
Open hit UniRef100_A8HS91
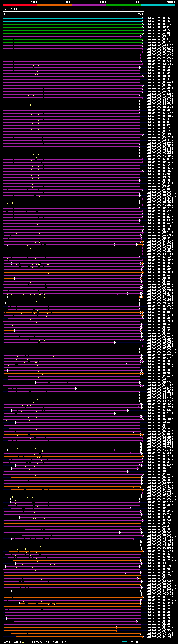(160, 18)
